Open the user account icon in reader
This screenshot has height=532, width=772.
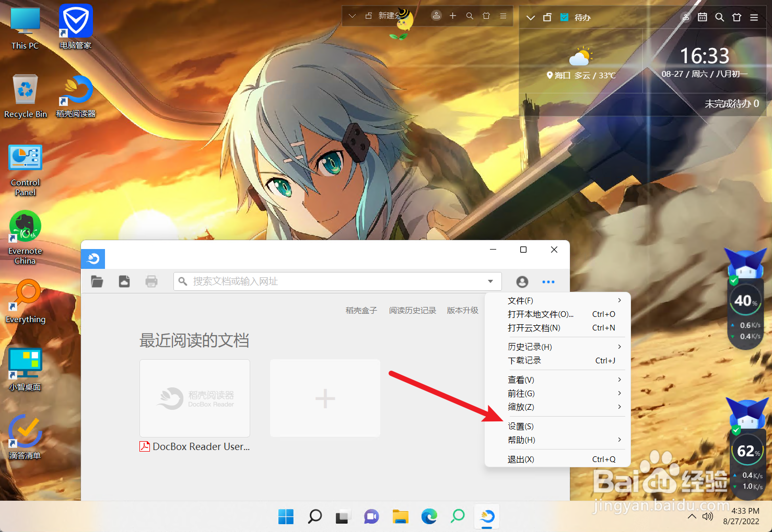522,282
